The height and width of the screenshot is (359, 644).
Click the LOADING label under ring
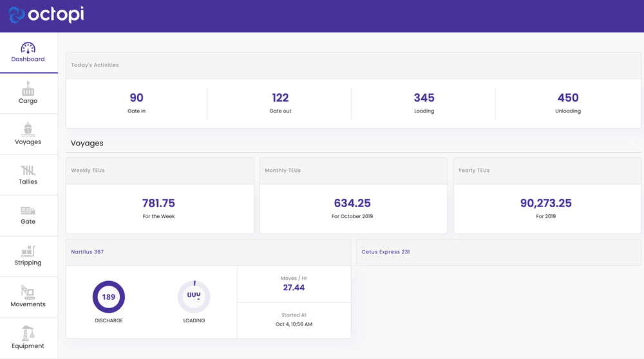194,320
